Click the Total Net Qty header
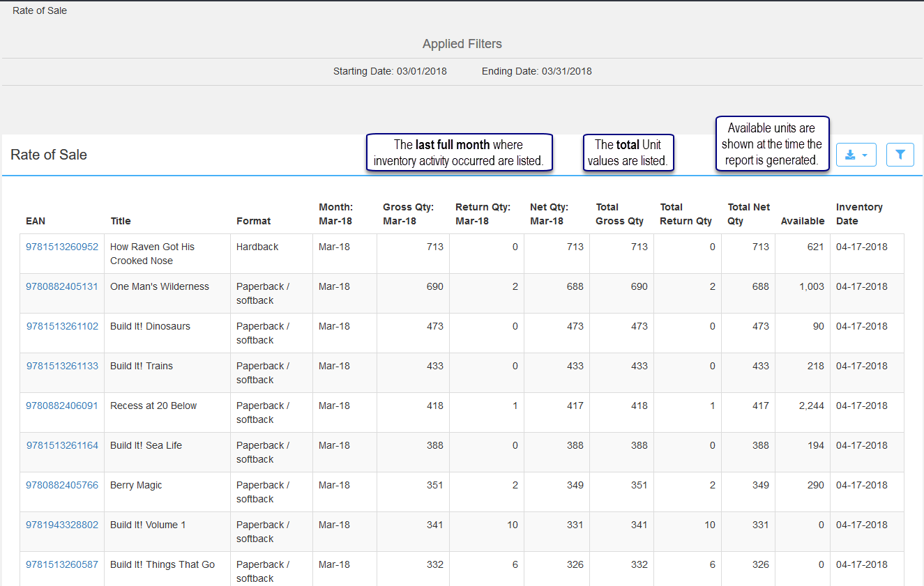924x586 pixels. tap(748, 214)
